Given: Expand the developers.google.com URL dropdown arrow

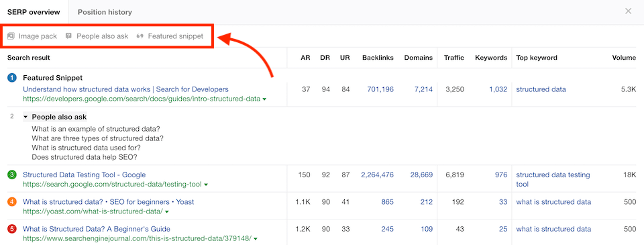Looking at the screenshot, I should [264, 99].
